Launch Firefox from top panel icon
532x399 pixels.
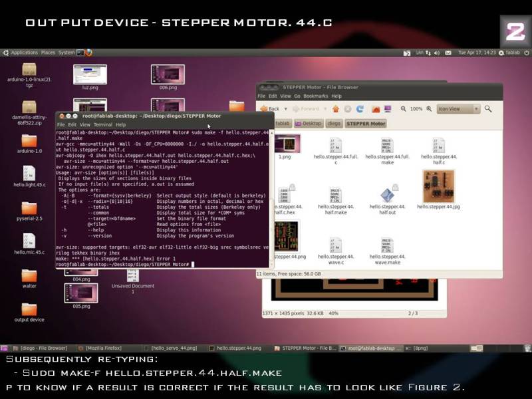(89, 53)
